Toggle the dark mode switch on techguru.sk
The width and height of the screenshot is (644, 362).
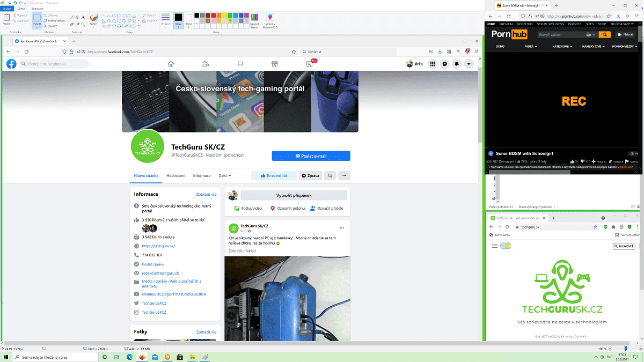pos(506,246)
